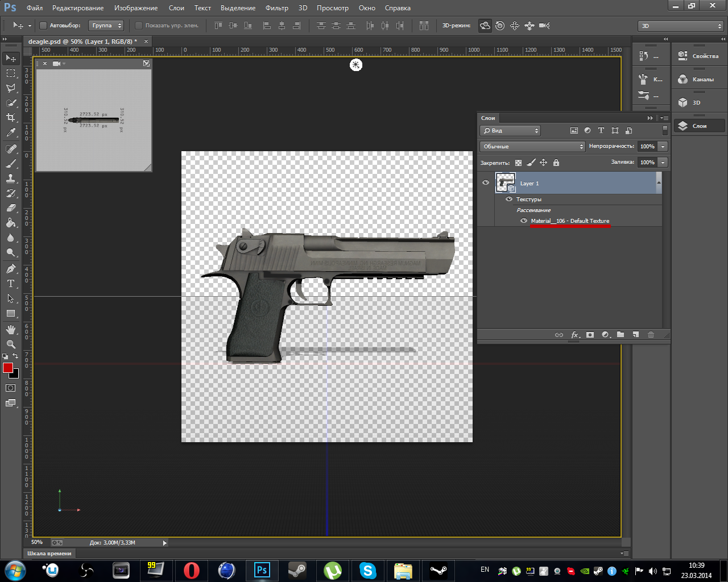
Task: Open the Свойства panel button
Action: 699,56
